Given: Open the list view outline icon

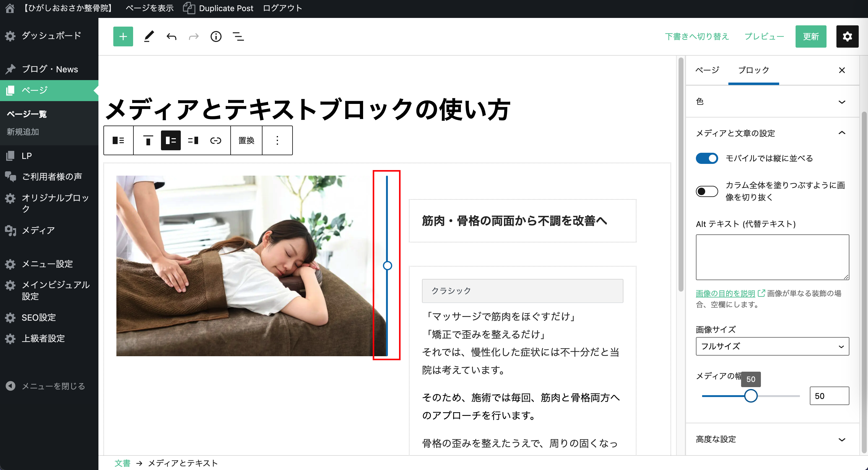Looking at the screenshot, I should point(238,36).
